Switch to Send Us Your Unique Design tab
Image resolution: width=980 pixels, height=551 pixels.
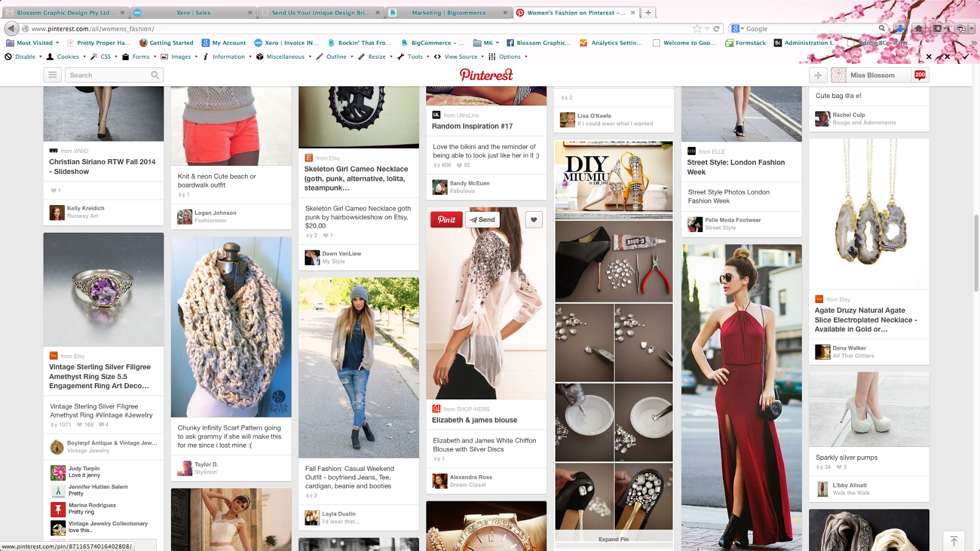click(x=320, y=13)
